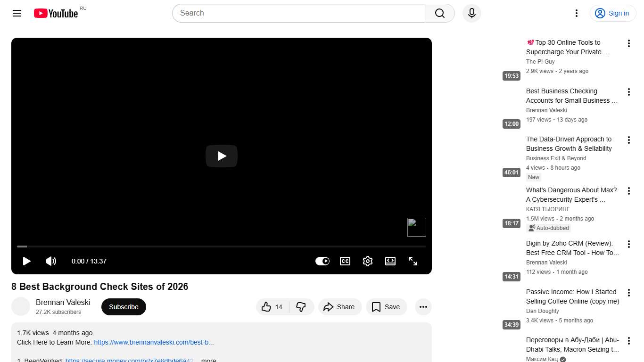Toggle closed captions on
The height and width of the screenshot is (362, 644).
pyautogui.click(x=345, y=261)
